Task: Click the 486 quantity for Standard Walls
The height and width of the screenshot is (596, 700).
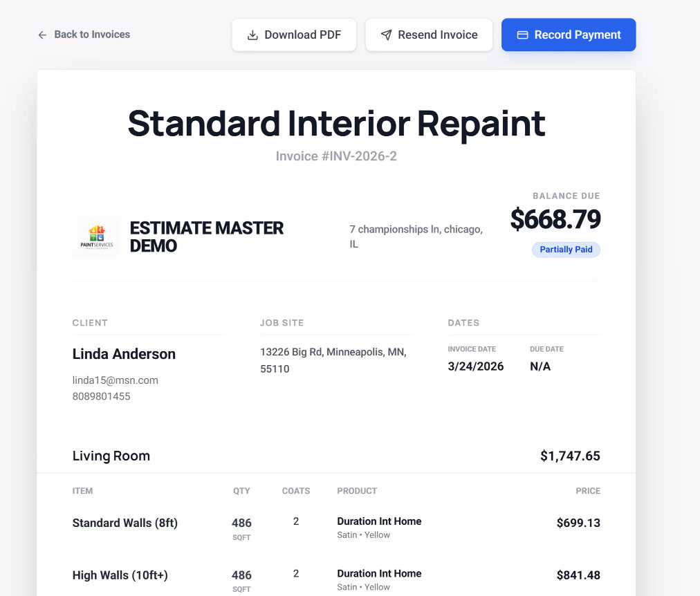Action: tap(241, 523)
